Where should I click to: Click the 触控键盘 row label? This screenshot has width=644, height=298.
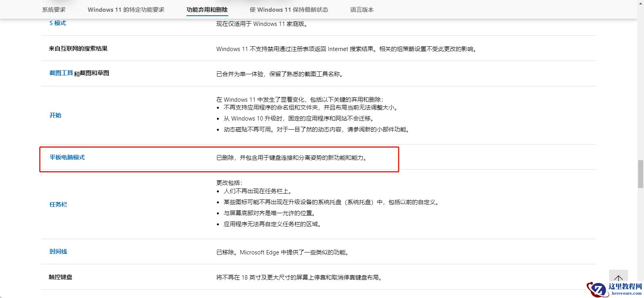click(x=60, y=277)
